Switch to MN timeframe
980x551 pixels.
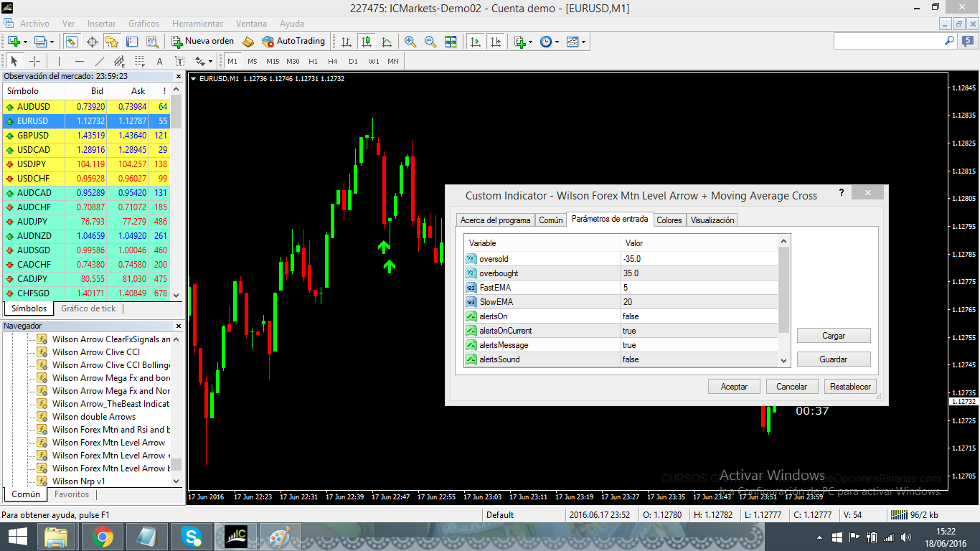pyautogui.click(x=393, y=61)
